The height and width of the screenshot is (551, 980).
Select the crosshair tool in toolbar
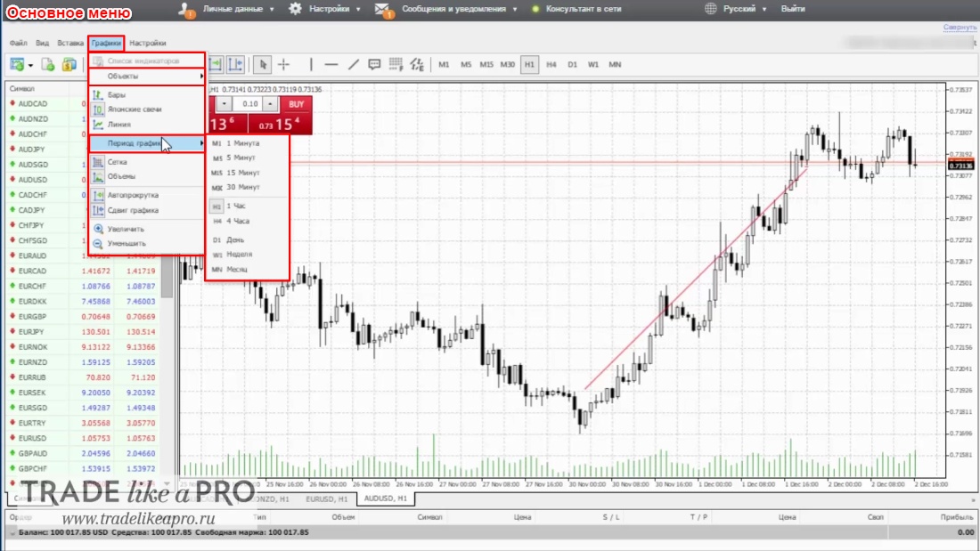point(283,64)
